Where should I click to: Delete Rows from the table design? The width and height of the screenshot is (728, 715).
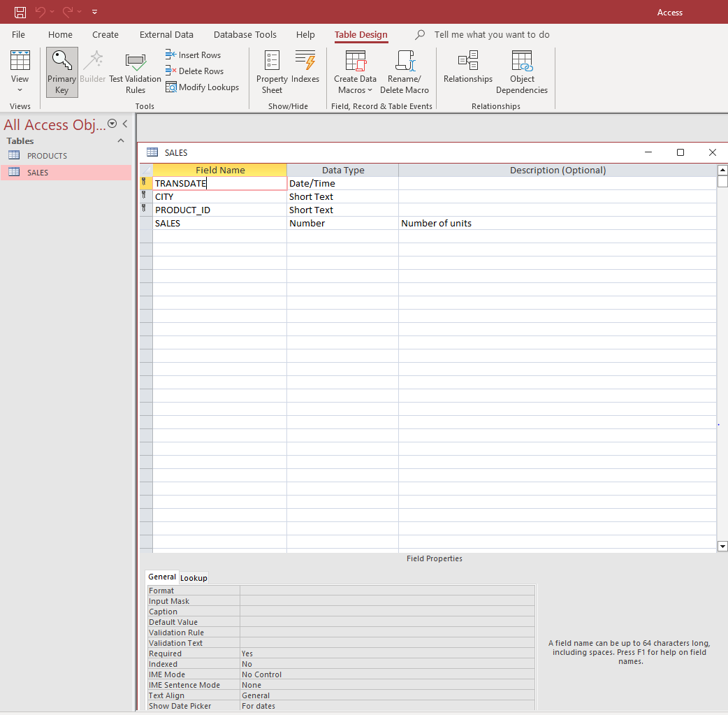pyautogui.click(x=194, y=71)
